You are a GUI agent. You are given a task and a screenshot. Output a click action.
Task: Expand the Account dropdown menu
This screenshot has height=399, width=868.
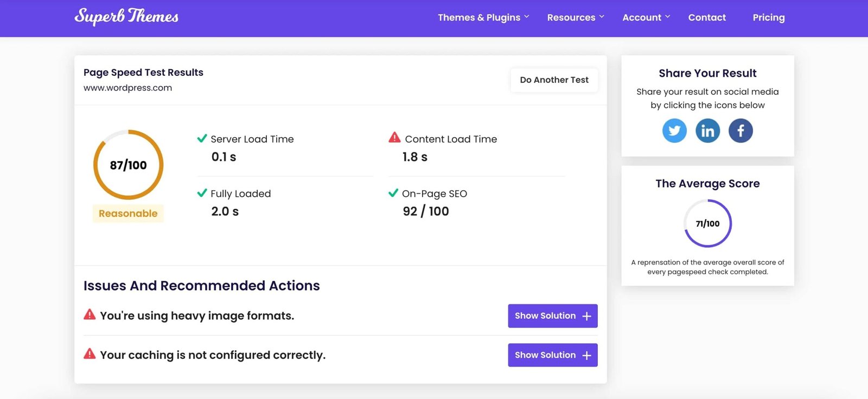646,17
